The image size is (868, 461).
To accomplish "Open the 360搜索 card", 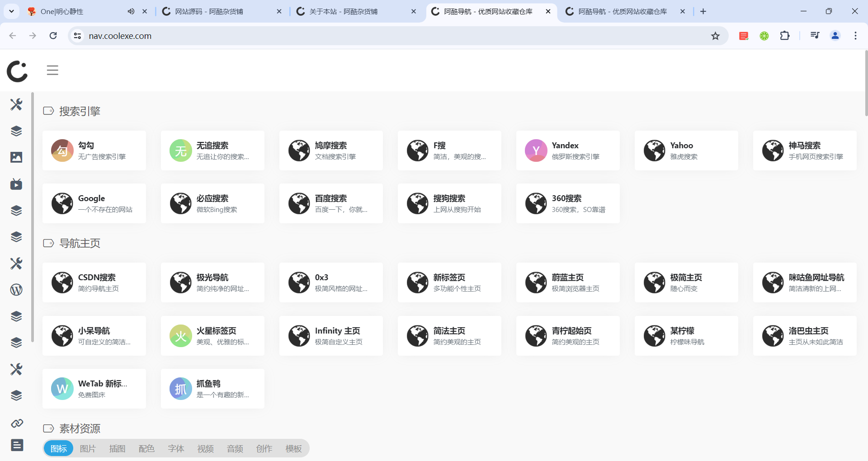I will click(568, 203).
